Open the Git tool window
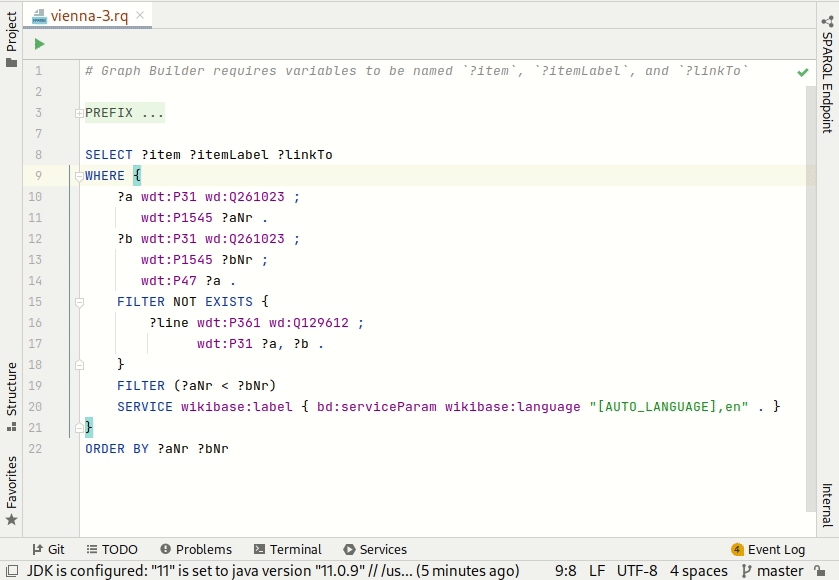Image resolution: width=839 pixels, height=580 pixels. 49,550
